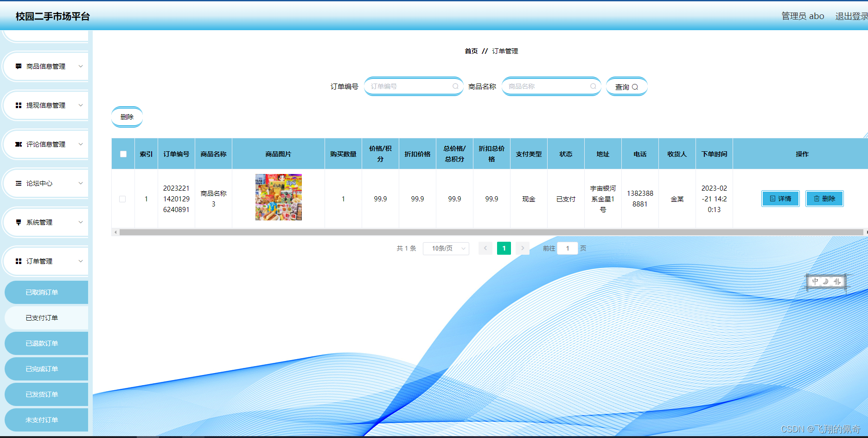Open 已取消订单 submenu item
Screen dimensions: 868x438
click(46, 292)
